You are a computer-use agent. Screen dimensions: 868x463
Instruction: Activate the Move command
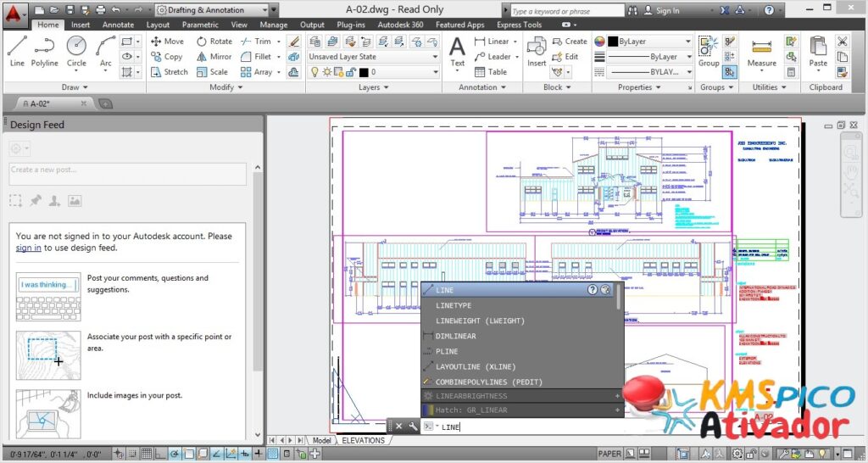pos(167,41)
